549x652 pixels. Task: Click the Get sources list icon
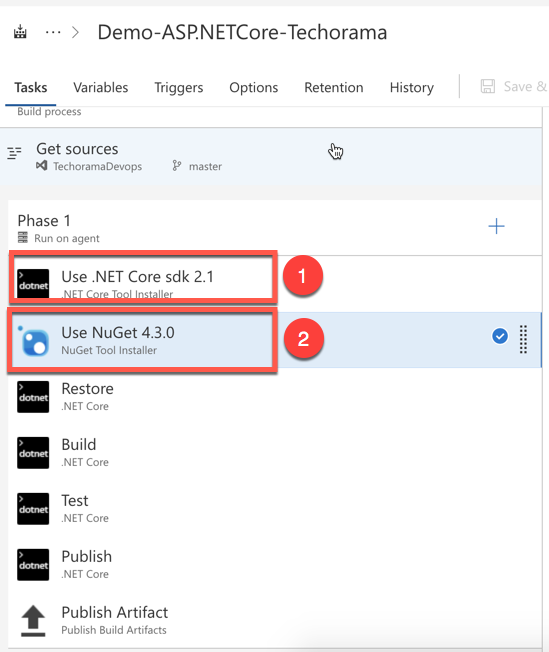(x=14, y=153)
